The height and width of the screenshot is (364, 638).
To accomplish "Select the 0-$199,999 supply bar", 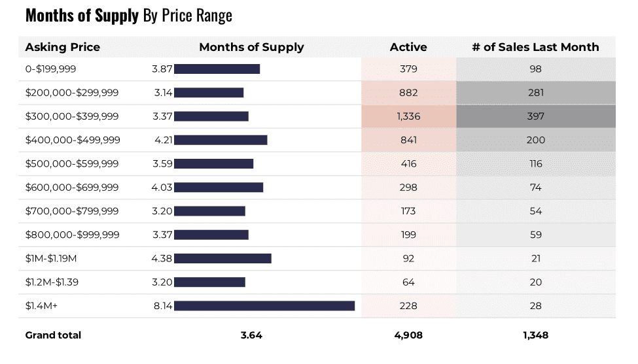I will point(217,69).
